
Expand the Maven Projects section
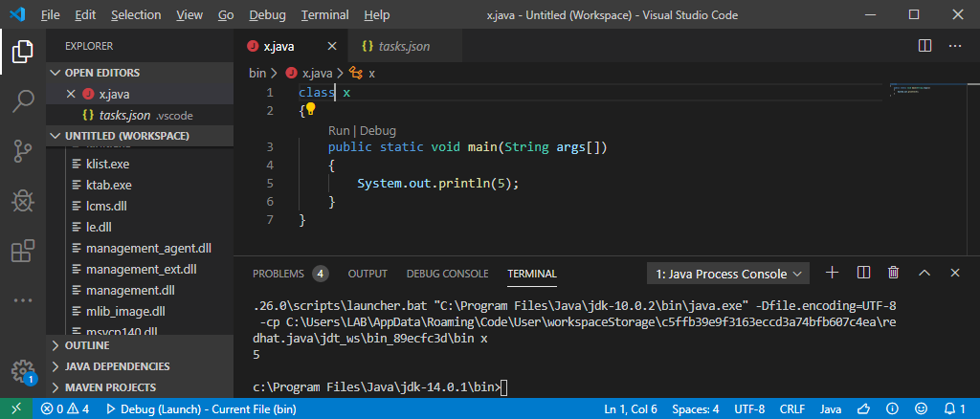(x=109, y=387)
